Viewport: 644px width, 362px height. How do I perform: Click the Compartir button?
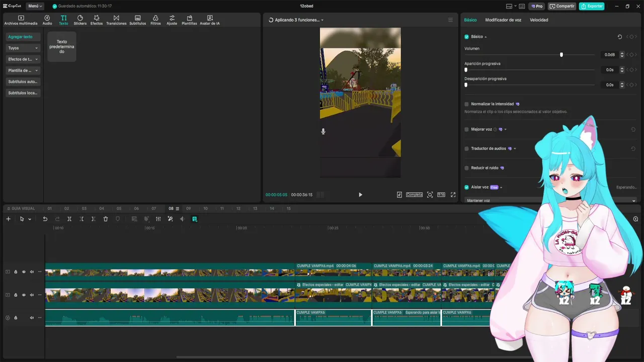[x=562, y=6]
